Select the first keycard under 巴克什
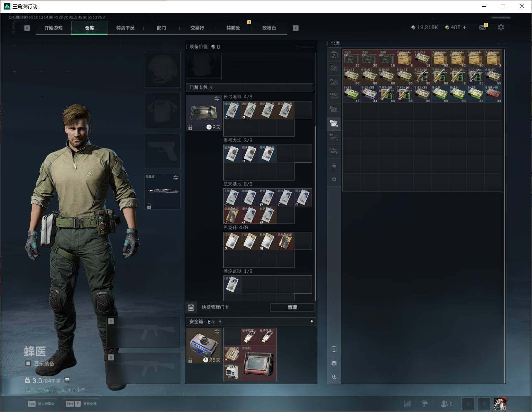This screenshot has width=532, height=412. coord(232,241)
